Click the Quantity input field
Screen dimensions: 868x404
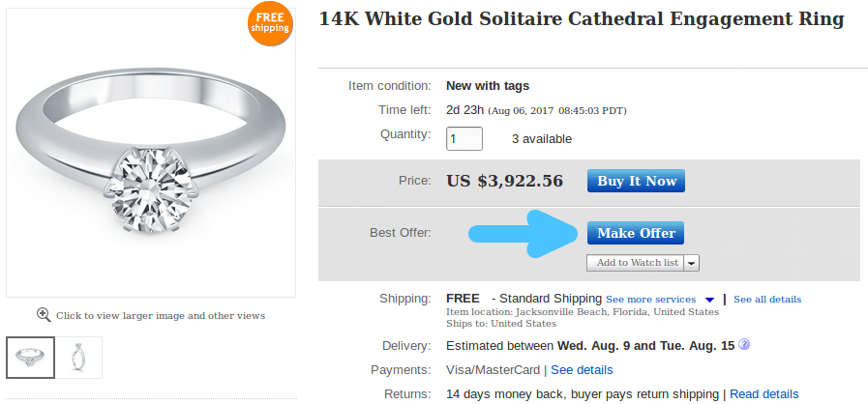pyautogui.click(x=464, y=138)
